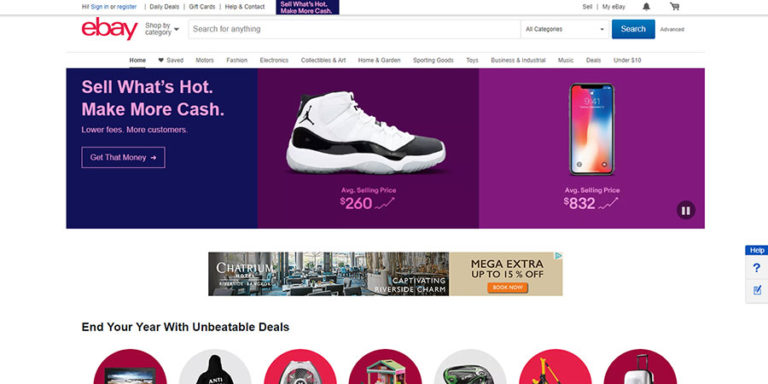
Task: Open the question mark Help icon
Action: (756, 268)
